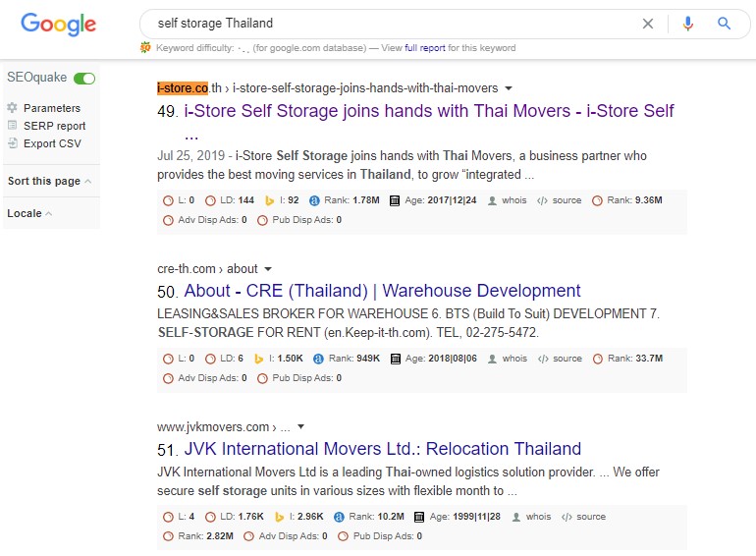Viewport: 756px width, 556px height.
Task: Start voice search with microphone icon
Action: click(x=688, y=24)
